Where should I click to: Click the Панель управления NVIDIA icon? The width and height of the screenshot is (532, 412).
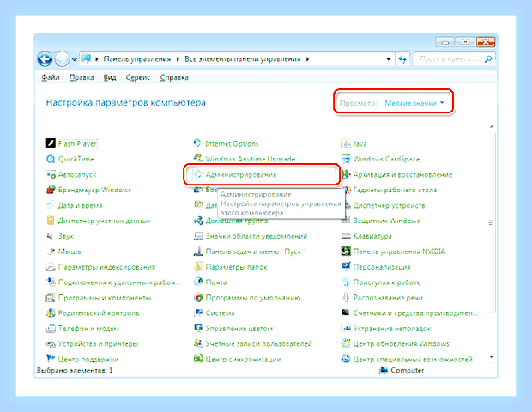[346, 251]
